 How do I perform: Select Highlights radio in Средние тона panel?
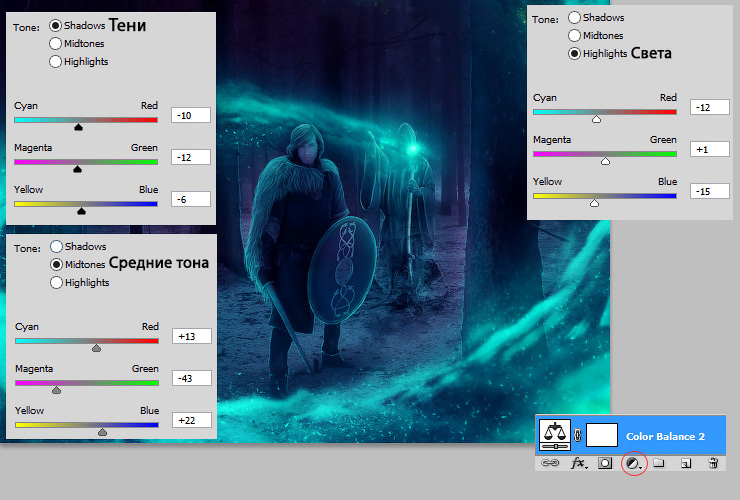[x=56, y=282]
